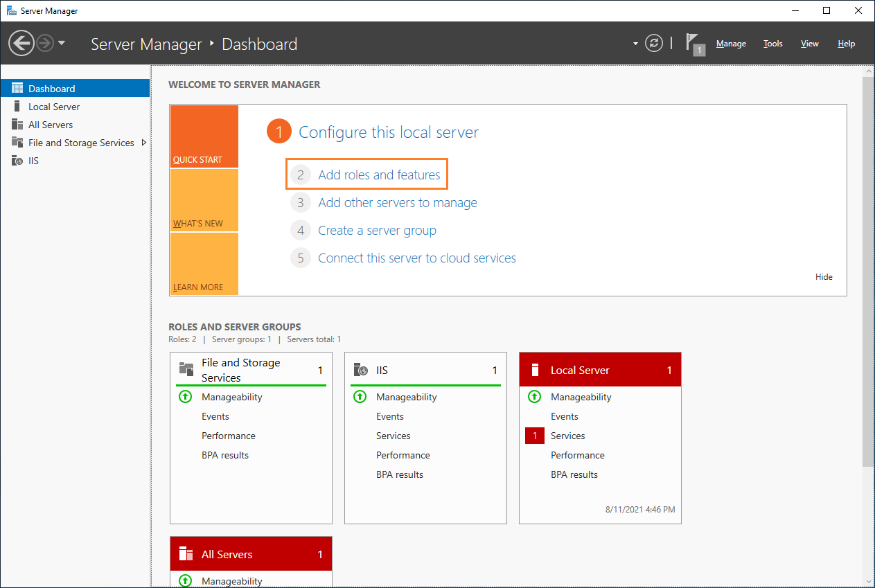
Task: Click the scrollbar up arrow
Action: pyautogui.click(x=869, y=71)
